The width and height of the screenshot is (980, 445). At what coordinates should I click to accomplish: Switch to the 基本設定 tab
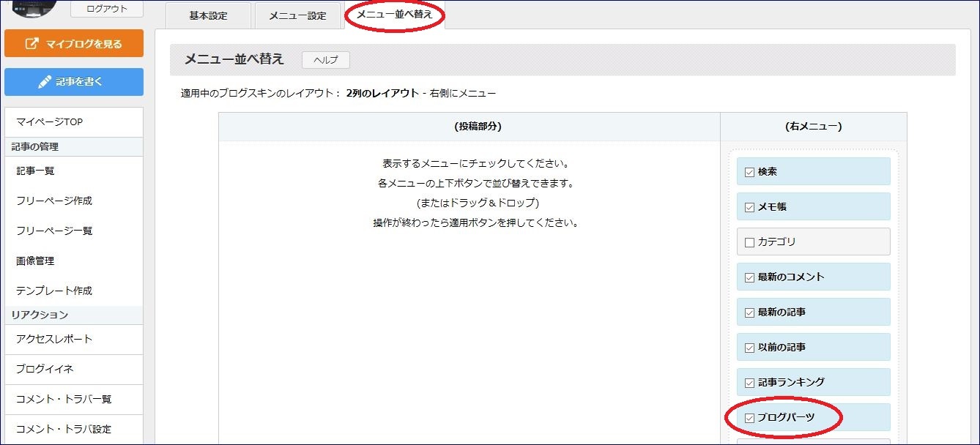208,16
